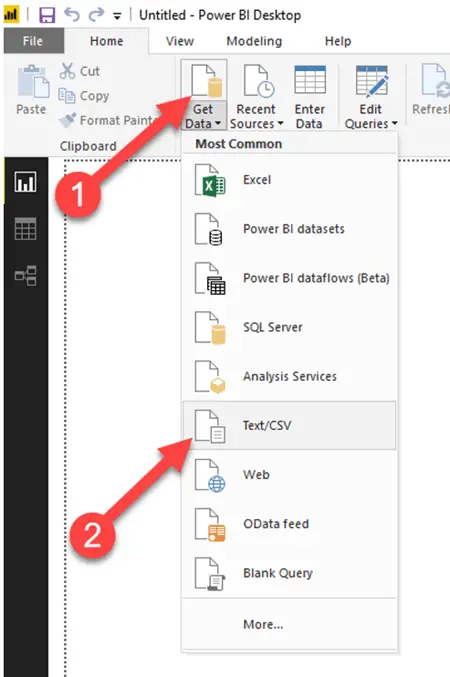The image size is (450, 677).
Task: Click the Refresh icon in ribbon
Action: 436,80
